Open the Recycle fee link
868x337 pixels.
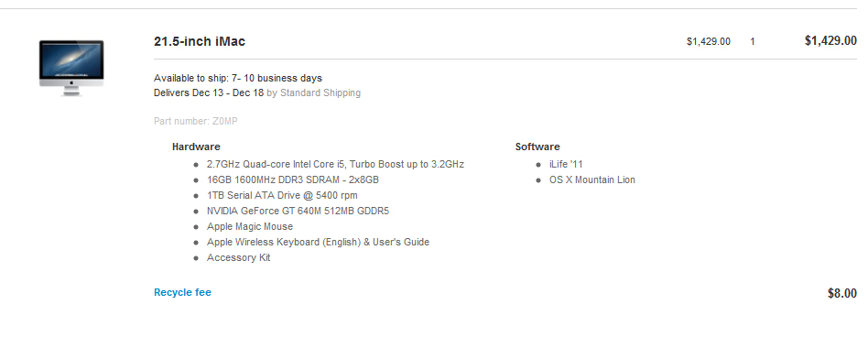coord(182,292)
